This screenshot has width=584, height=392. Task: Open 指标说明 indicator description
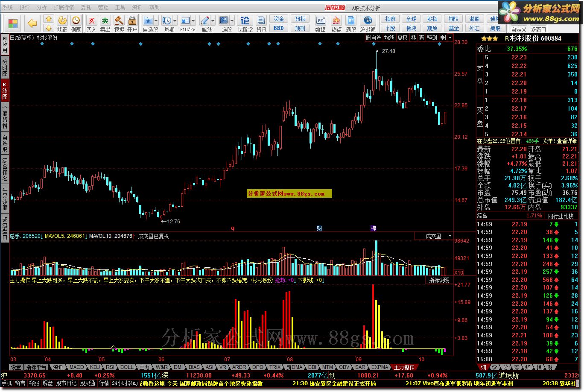click(x=439, y=280)
